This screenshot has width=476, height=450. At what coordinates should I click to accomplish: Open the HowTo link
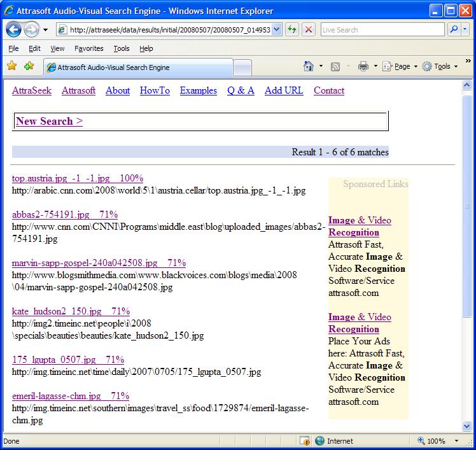pos(155,90)
